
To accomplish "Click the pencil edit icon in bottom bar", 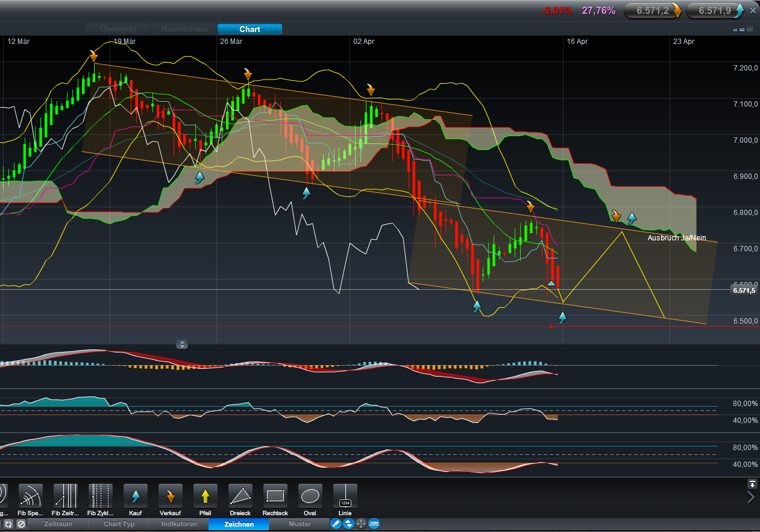I will pos(336,524).
